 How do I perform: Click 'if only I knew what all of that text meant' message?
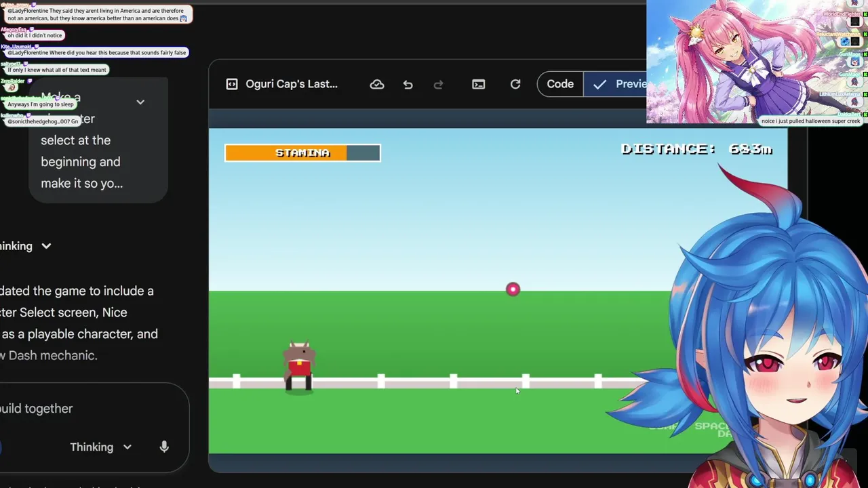click(x=57, y=70)
